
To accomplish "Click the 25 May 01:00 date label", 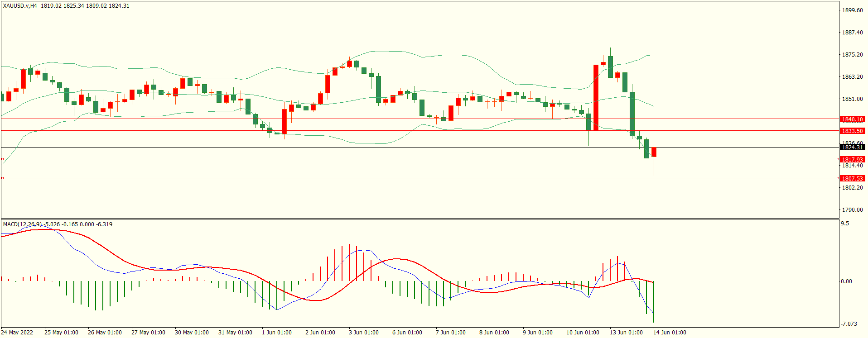I will point(61,333).
